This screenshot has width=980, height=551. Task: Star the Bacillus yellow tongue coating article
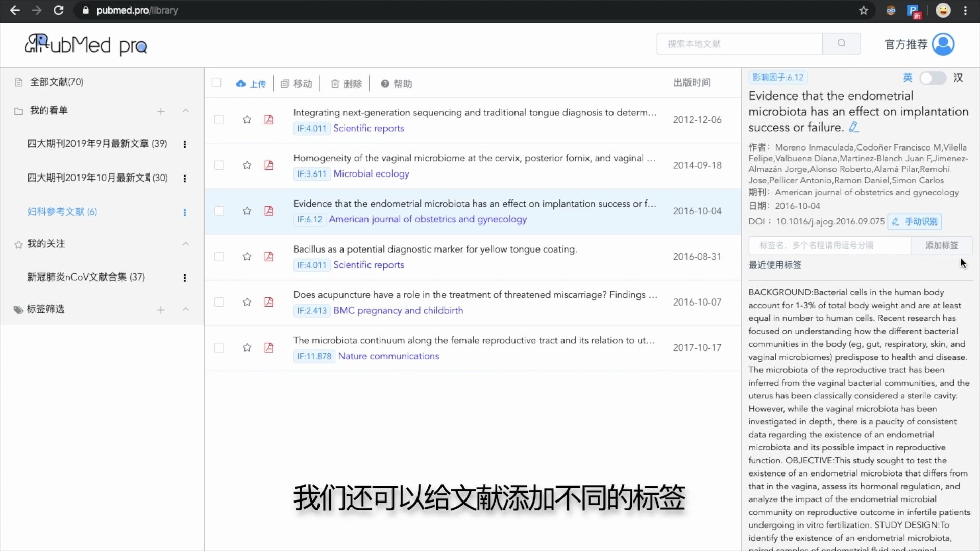247,256
